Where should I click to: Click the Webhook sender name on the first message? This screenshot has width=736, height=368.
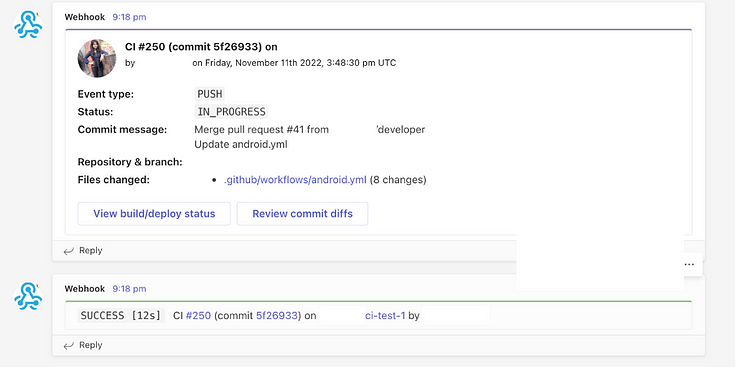coord(85,17)
